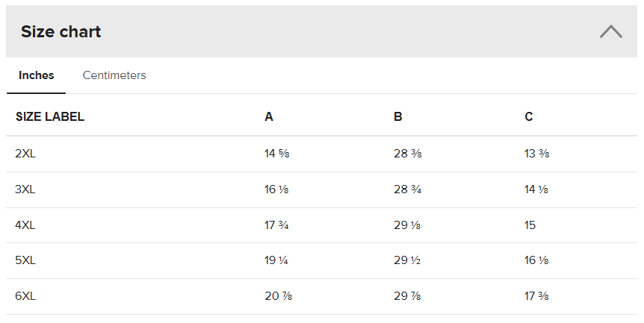Click the 4XL measurement C value 15

pyautogui.click(x=530, y=225)
